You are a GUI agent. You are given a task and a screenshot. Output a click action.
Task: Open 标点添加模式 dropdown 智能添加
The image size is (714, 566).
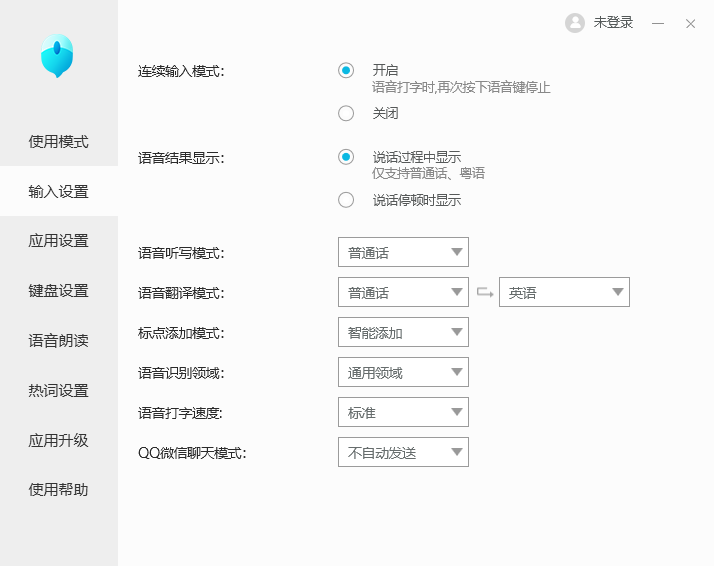[x=403, y=332]
